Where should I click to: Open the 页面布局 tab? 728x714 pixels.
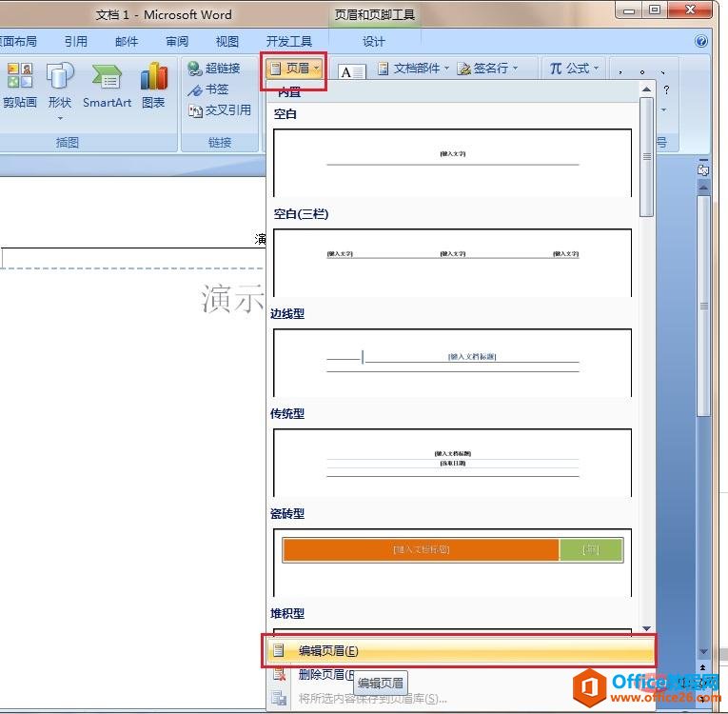[x=19, y=41]
